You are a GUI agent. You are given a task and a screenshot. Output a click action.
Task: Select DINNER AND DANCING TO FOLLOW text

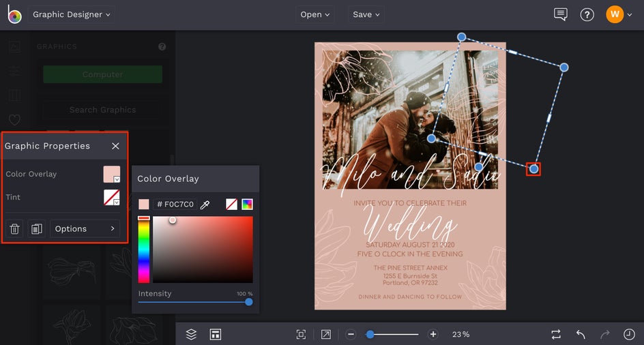(x=410, y=297)
